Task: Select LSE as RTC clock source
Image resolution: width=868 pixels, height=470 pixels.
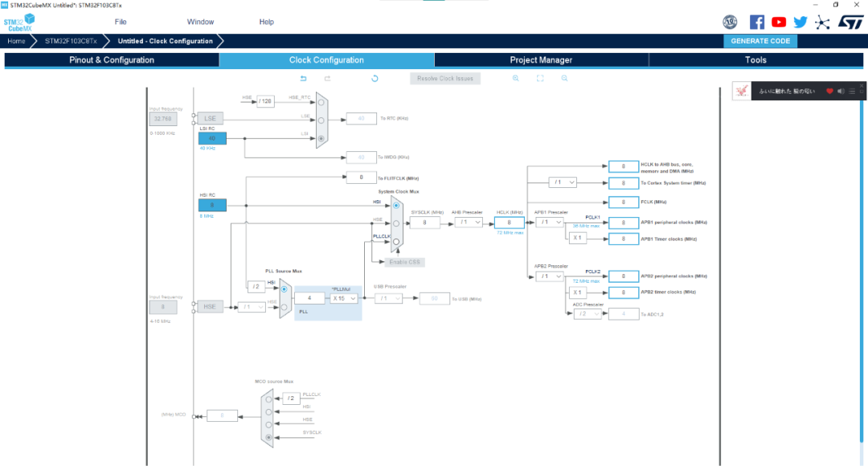Action: 321,121
